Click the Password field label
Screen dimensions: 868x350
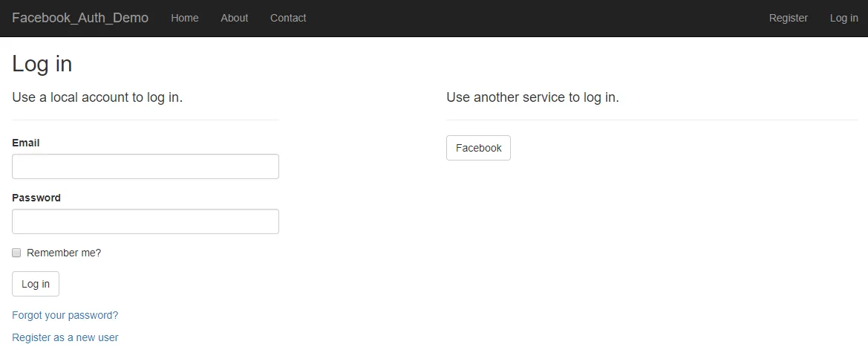coord(36,198)
